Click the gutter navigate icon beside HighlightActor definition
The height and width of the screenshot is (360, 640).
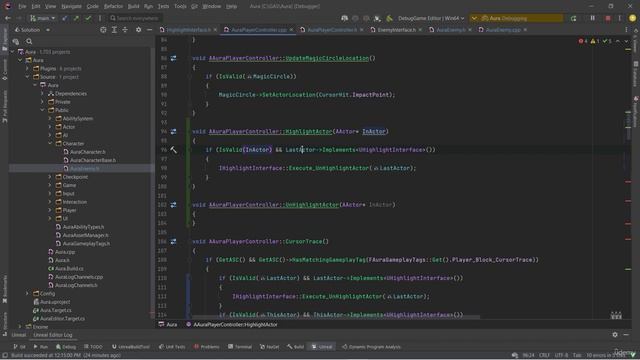173,131
